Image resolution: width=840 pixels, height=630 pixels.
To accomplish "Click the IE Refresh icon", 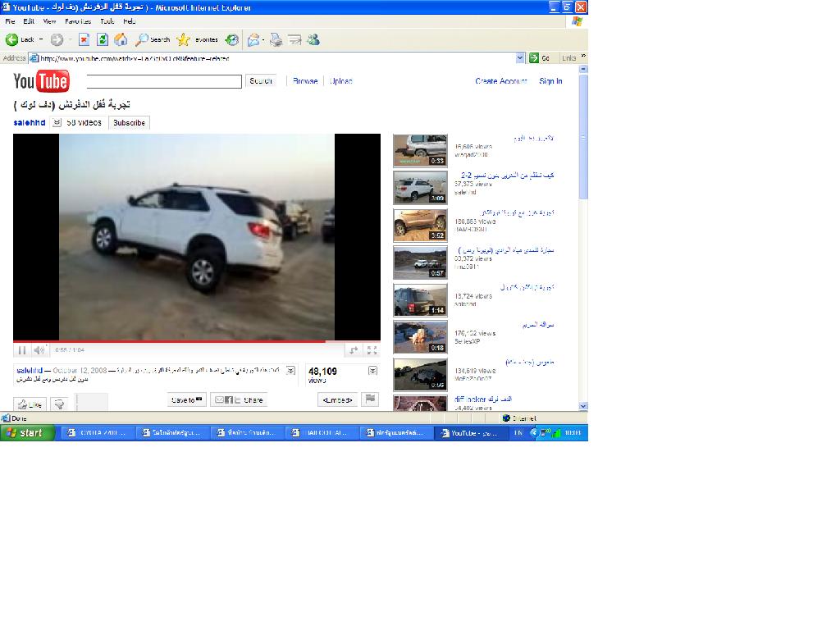I will (x=103, y=39).
